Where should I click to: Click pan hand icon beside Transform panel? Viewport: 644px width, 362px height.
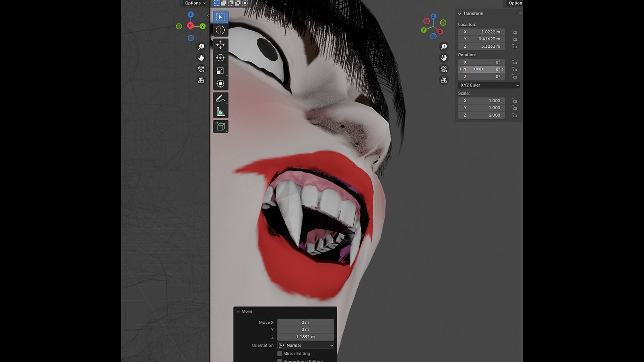click(x=444, y=58)
